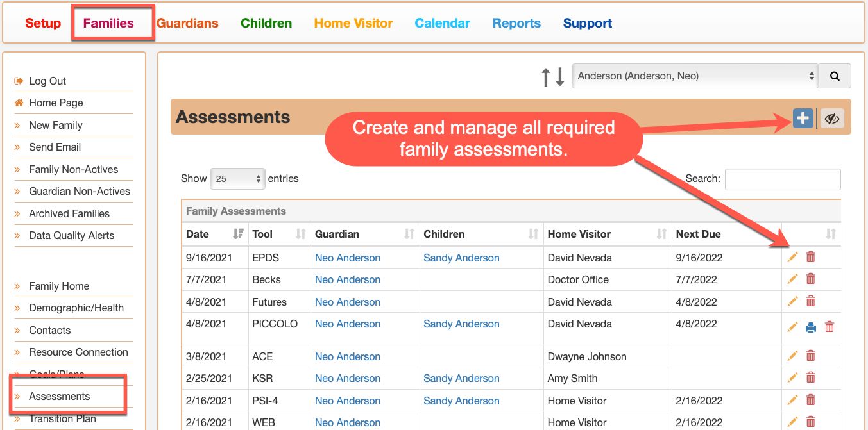The height and width of the screenshot is (430, 868).
Task: Open Send Email in the sidebar
Action: (x=55, y=147)
